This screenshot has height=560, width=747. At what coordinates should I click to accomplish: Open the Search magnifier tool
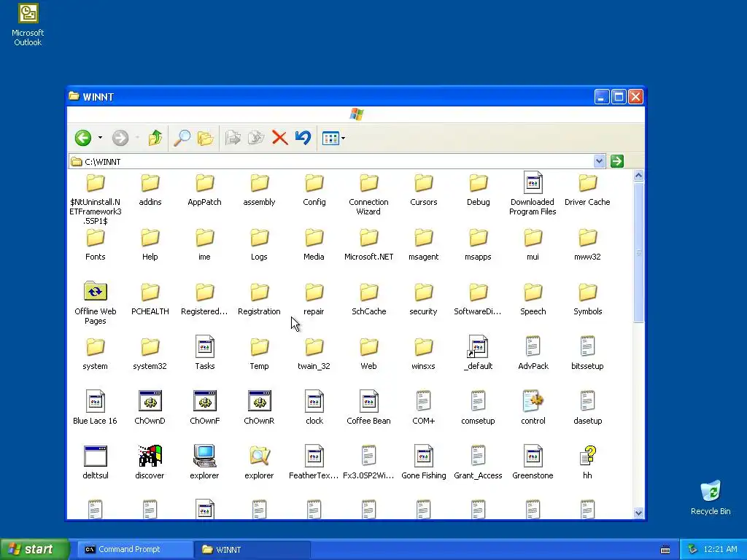coord(182,138)
